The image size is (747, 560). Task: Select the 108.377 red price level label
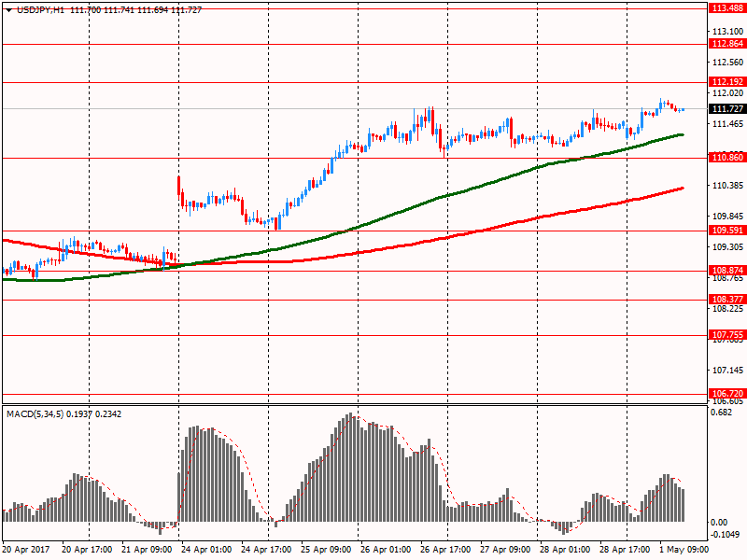coord(727,300)
